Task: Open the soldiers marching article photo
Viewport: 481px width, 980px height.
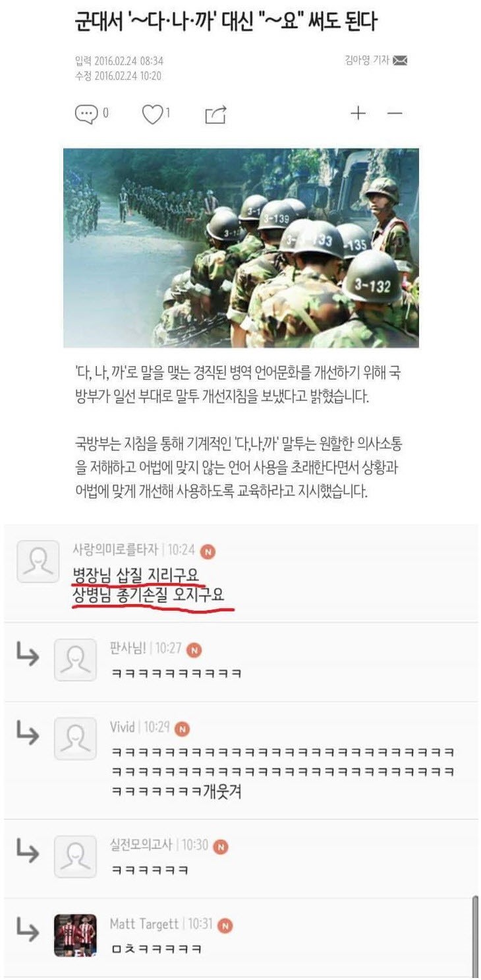Action: [241, 248]
